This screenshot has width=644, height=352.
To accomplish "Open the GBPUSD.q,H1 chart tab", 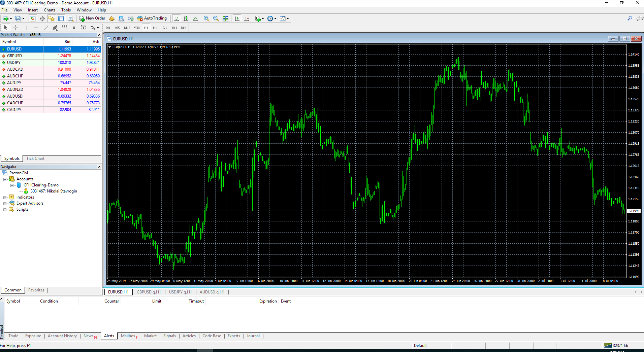I will [x=149, y=292].
